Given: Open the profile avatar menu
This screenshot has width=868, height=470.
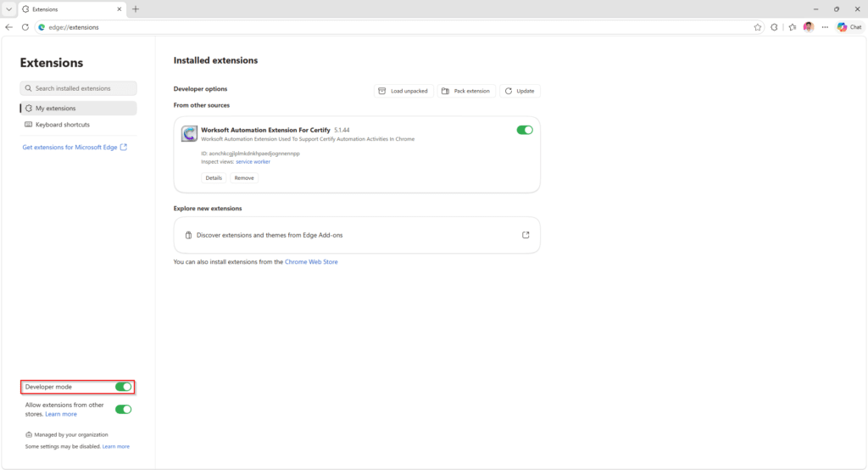Looking at the screenshot, I should point(809,27).
